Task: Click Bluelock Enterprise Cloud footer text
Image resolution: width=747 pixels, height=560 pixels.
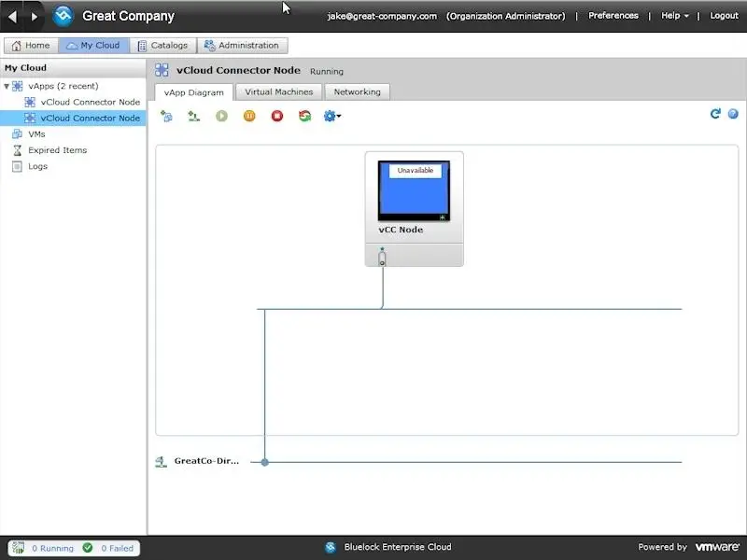Action: [398, 547]
